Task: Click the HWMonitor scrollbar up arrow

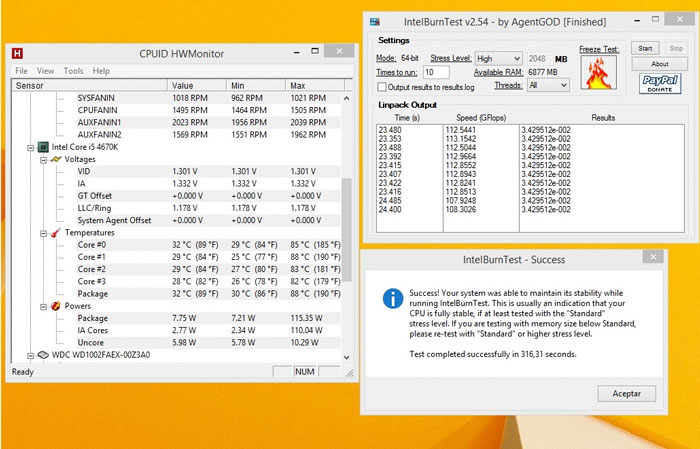Action: [346, 98]
